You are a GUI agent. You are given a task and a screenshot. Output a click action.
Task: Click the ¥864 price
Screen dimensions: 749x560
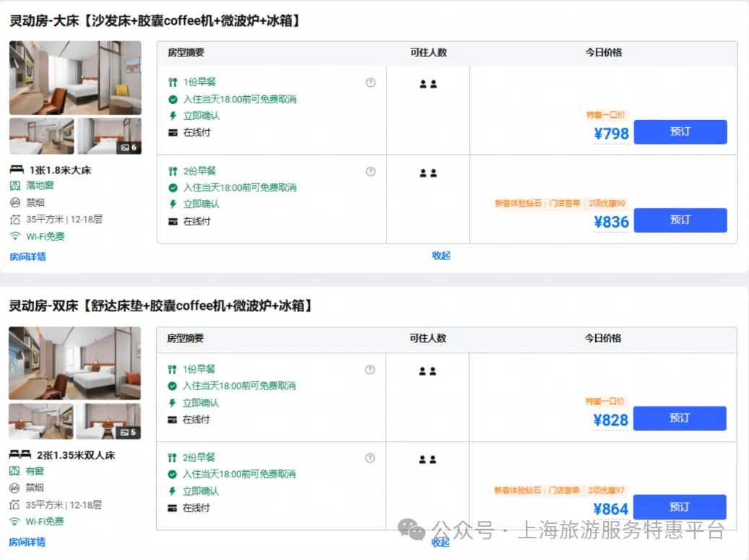coord(610,509)
